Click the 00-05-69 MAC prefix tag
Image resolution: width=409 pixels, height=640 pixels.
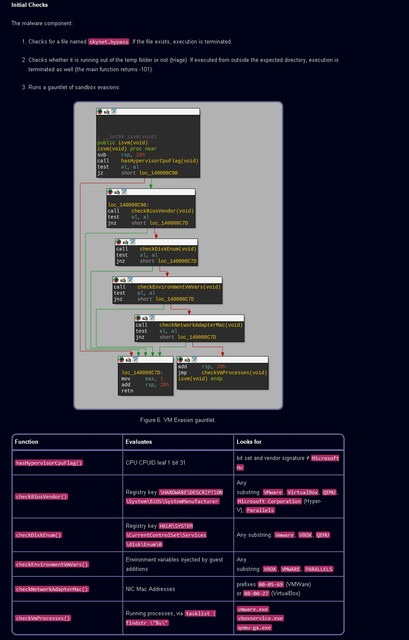271,584
